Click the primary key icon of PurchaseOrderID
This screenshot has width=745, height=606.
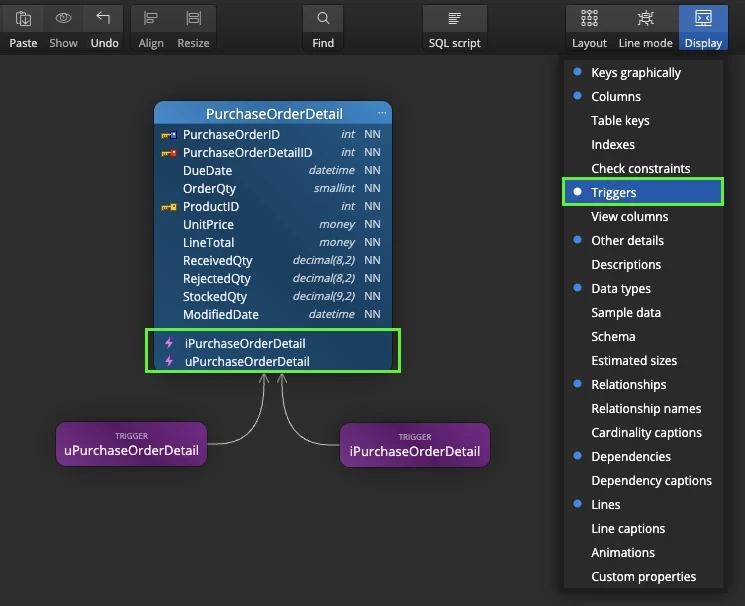169,135
